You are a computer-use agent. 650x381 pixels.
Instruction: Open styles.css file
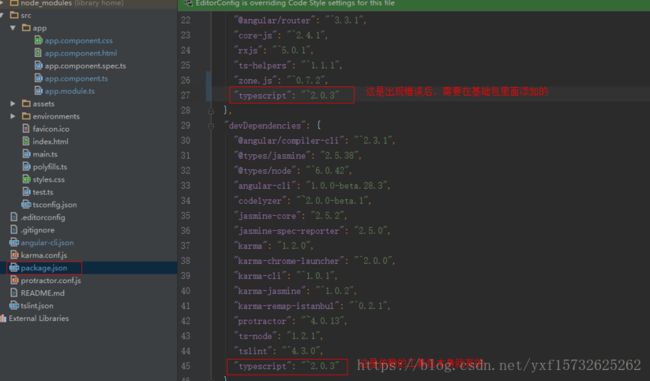click(49, 180)
